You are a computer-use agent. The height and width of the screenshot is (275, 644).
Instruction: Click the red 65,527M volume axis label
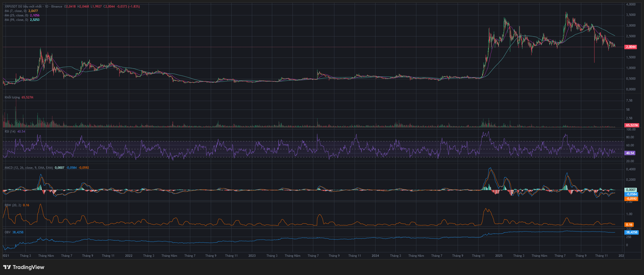(631, 125)
